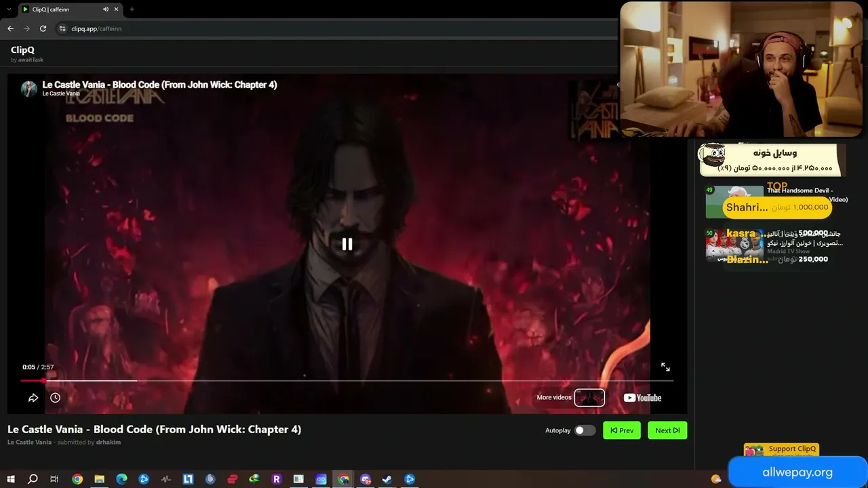Open Steam from the taskbar
The height and width of the screenshot is (488, 868).
tap(387, 479)
